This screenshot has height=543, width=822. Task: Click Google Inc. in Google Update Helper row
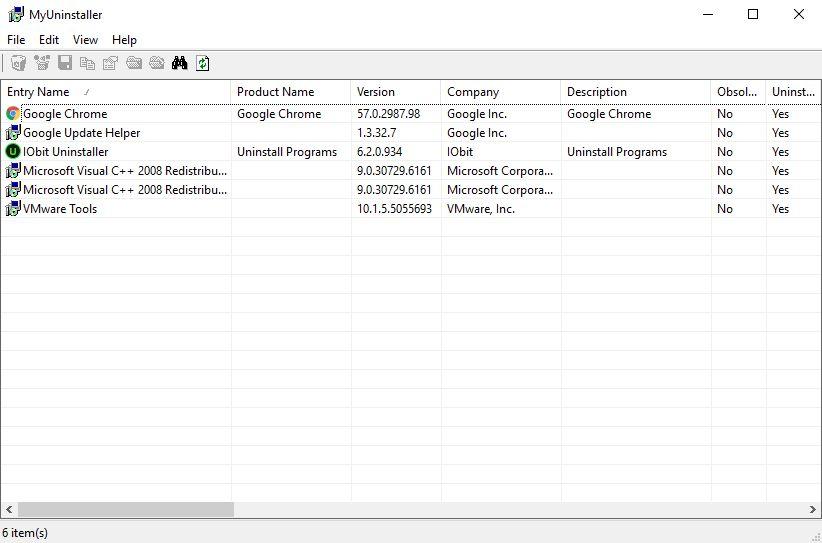tap(477, 133)
